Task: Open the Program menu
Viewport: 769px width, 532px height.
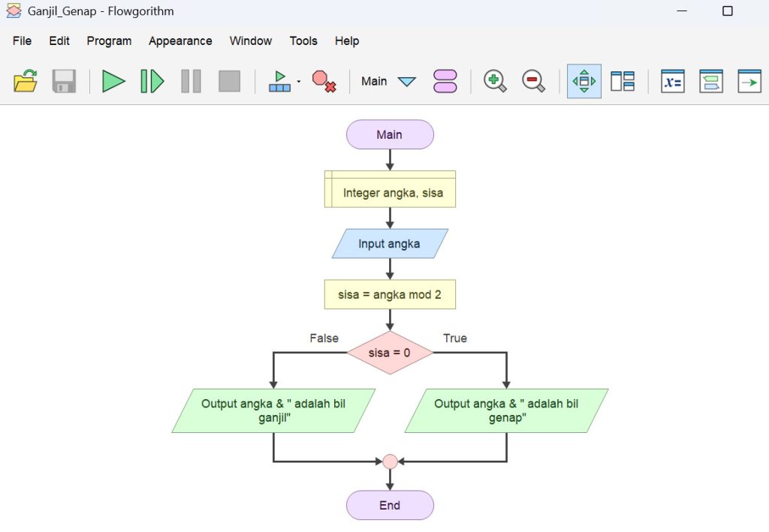Action: (109, 41)
